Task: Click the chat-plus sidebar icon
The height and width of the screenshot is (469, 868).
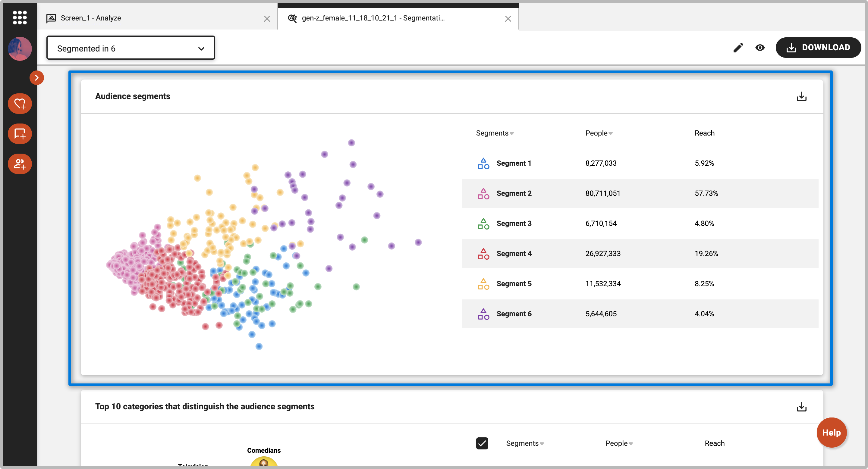Action: pyautogui.click(x=20, y=134)
